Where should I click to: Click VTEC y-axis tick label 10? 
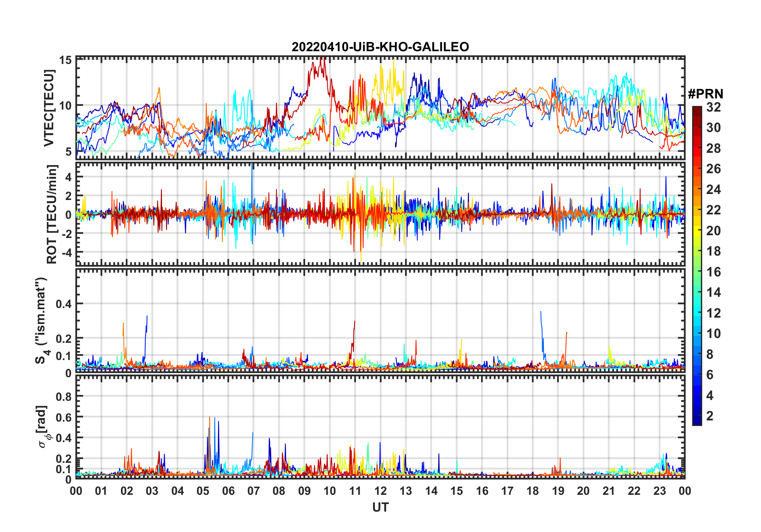pyautogui.click(x=66, y=106)
